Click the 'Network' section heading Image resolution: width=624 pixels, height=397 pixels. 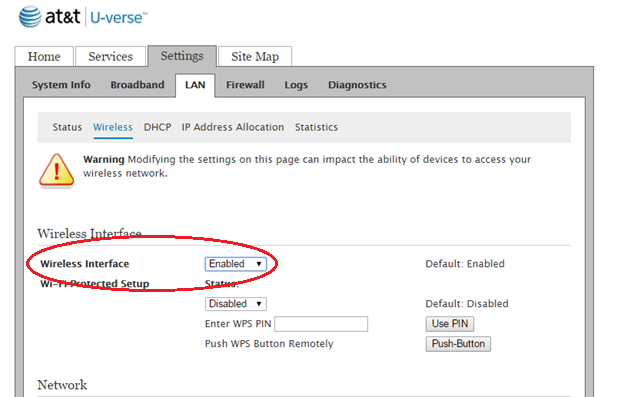(x=62, y=385)
